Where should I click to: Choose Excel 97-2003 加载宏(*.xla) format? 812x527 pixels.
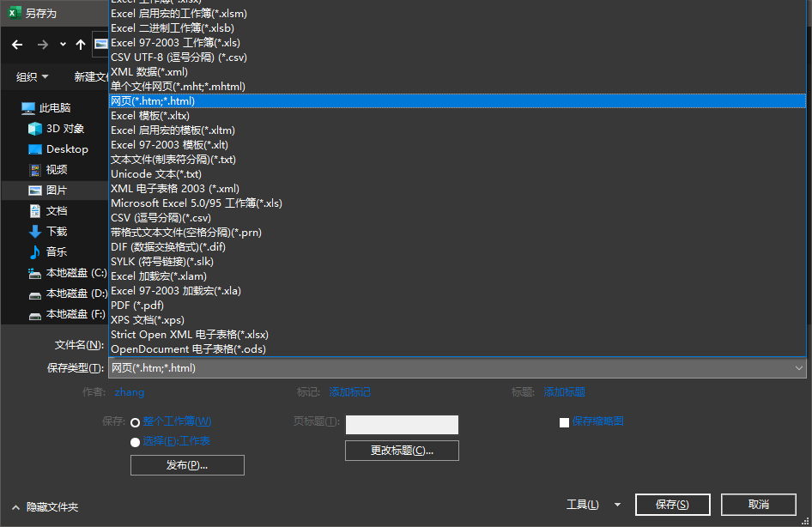coord(458,290)
